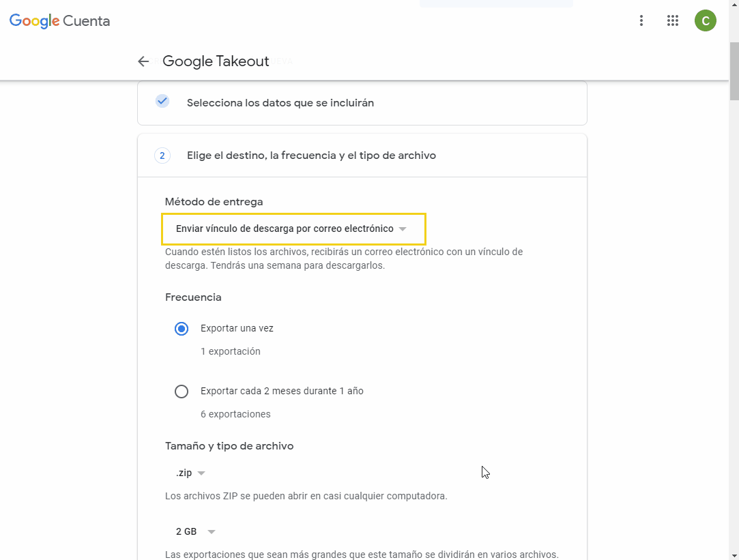The image size is (739, 560).
Task: Click the Google Takeout page title
Action: coord(216,61)
